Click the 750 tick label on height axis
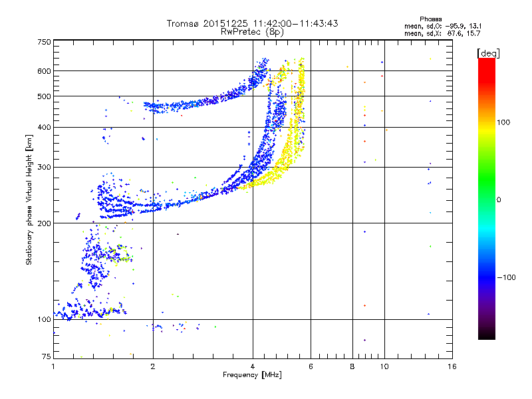The image size is (532, 399). (44, 42)
